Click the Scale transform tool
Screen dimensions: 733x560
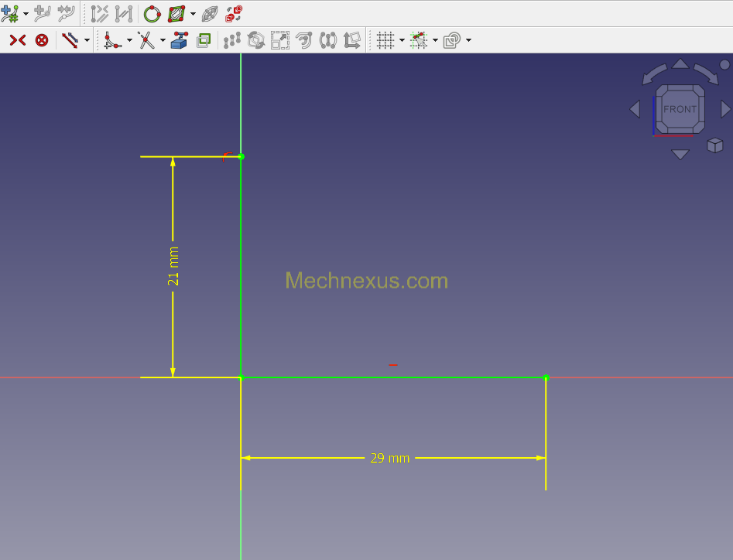(x=280, y=41)
